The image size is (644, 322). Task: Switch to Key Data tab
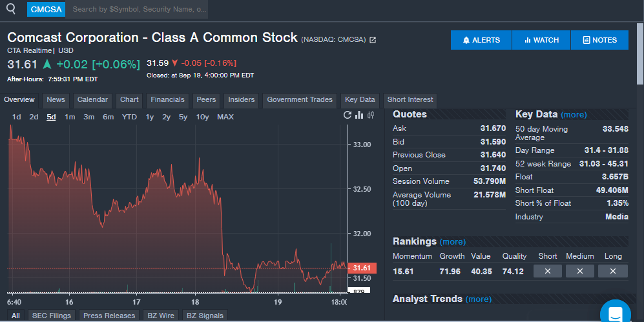click(360, 99)
